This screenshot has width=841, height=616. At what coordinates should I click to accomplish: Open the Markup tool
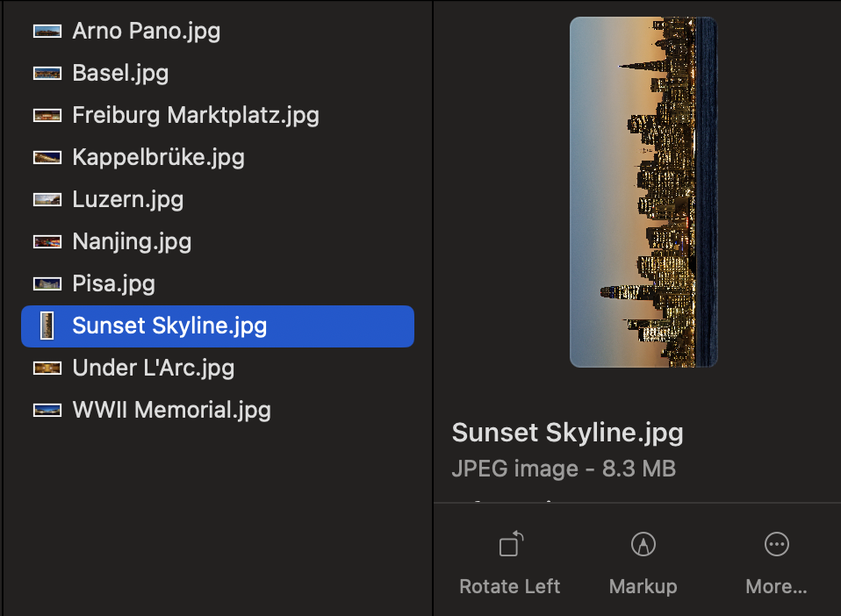[x=643, y=545]
